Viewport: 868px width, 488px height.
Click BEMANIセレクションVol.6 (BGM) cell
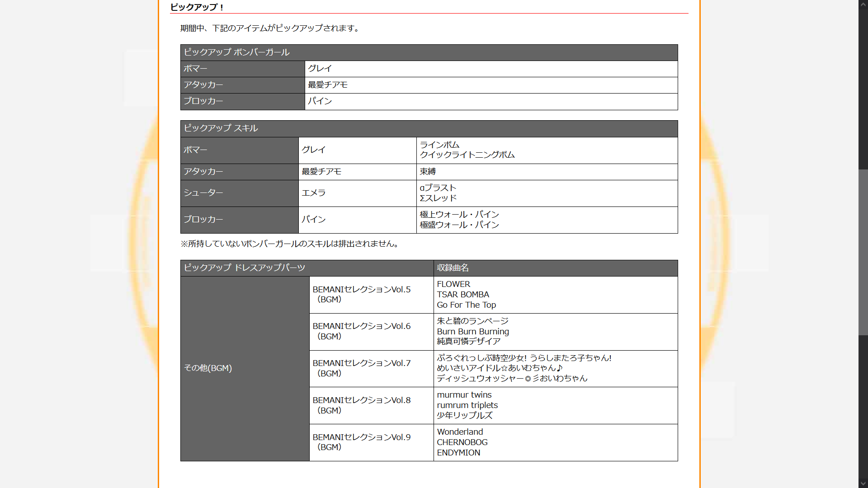tap(372, 332)
